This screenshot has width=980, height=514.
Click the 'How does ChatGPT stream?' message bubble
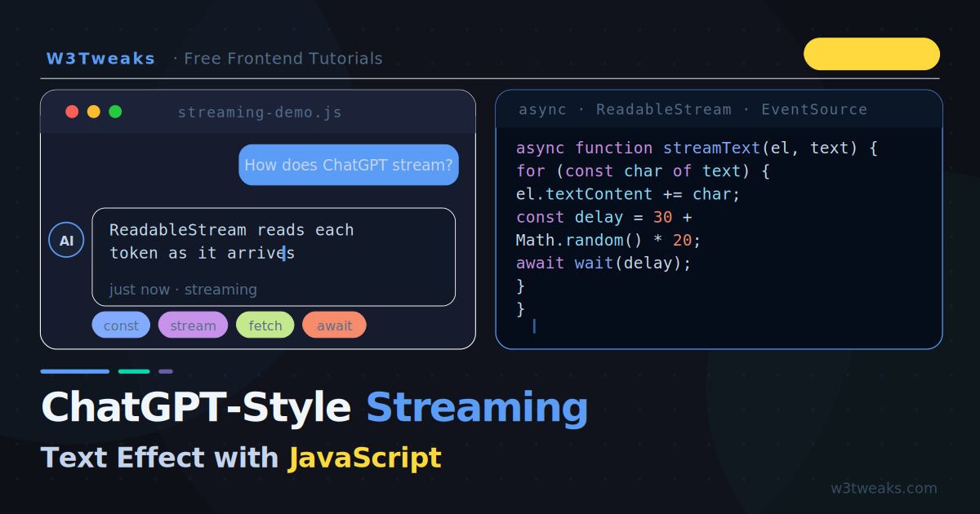[x=349, y=165]
